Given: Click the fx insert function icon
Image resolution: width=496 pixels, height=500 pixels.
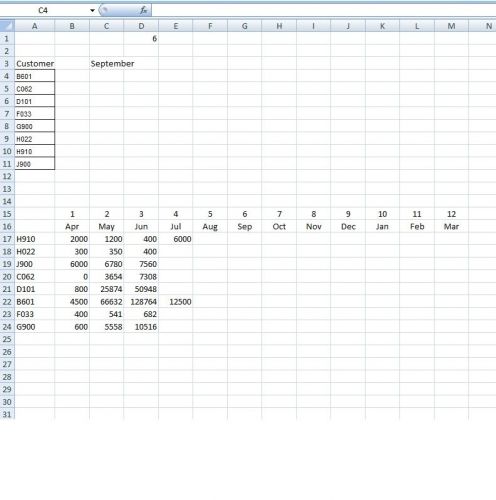Looking at the screenshot, I should [x=143, y=10].
